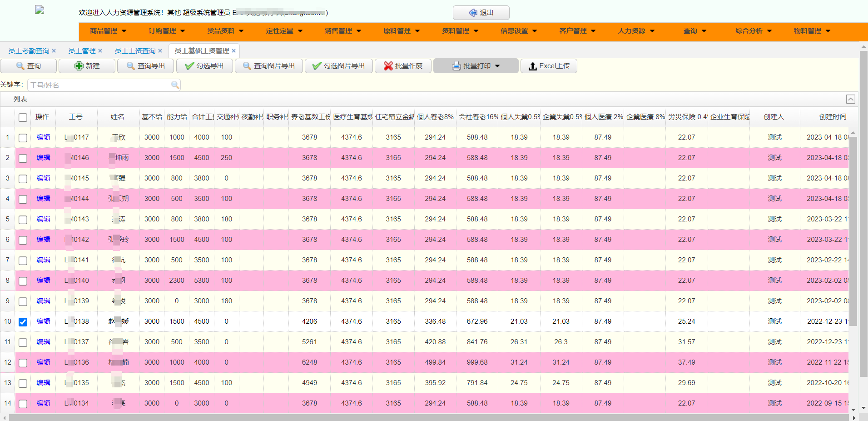Click the printer icon on 批量打印

(456, 66)
